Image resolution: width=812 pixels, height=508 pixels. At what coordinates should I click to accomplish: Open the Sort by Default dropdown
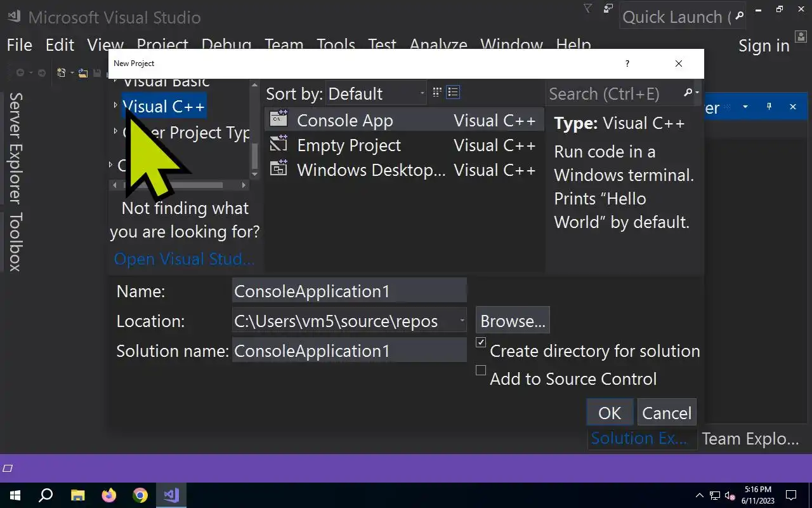click(376, 93)
